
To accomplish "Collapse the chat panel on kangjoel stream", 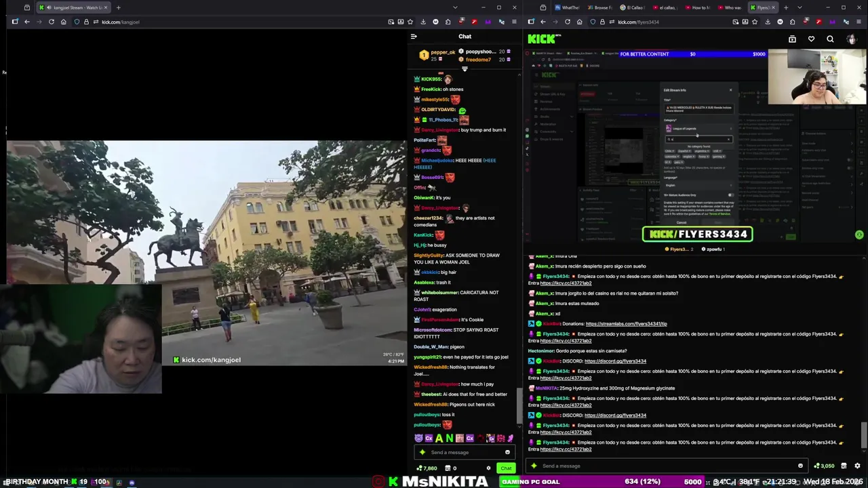I will pos(414,37).
